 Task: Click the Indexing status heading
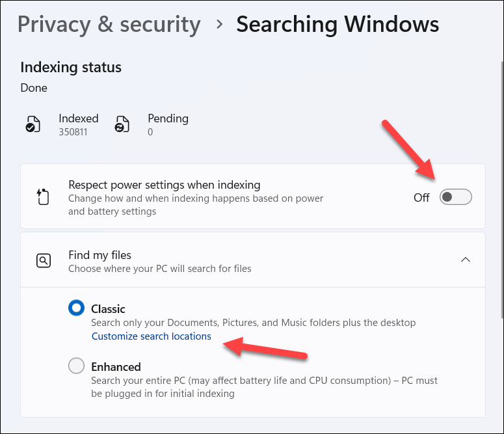click(71, 67)
